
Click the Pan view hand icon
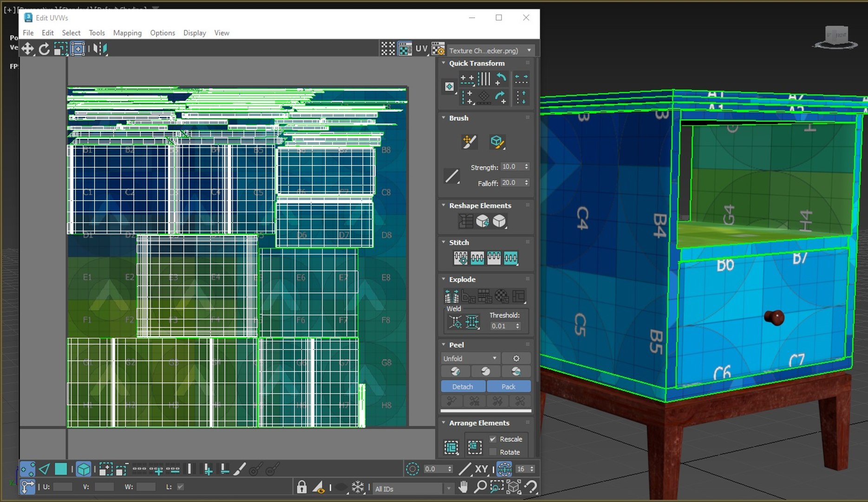tap(463, 487)
